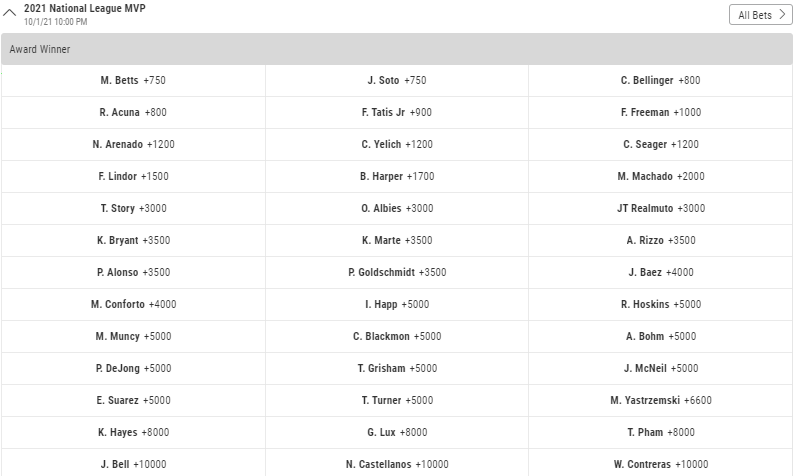Screen dimensions: 800x476
Task: Select K. Hayes +8000 odds
Action: 133,433
